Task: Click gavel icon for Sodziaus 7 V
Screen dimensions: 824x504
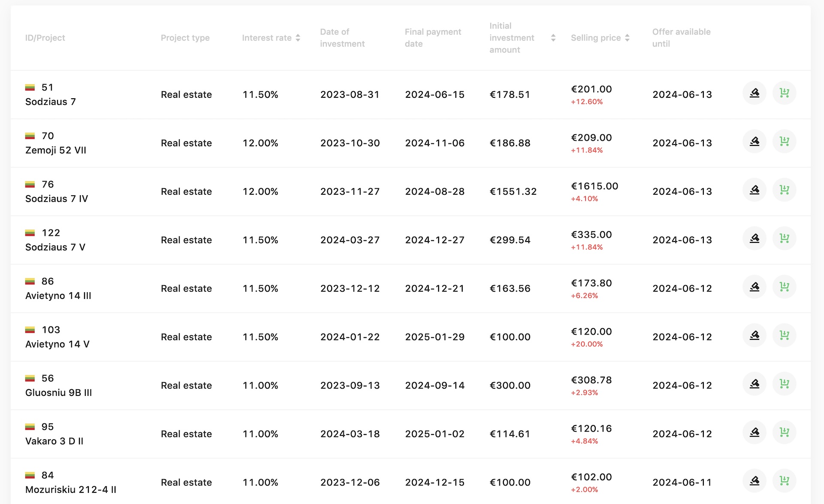Action: tap(754, 238)
